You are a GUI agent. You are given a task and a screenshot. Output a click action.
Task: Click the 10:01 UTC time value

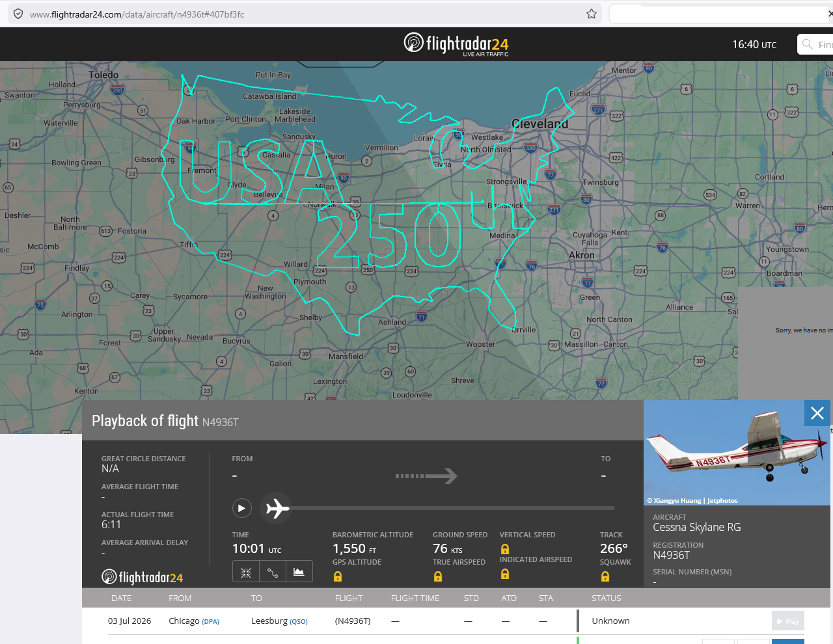tap(256, 549)
